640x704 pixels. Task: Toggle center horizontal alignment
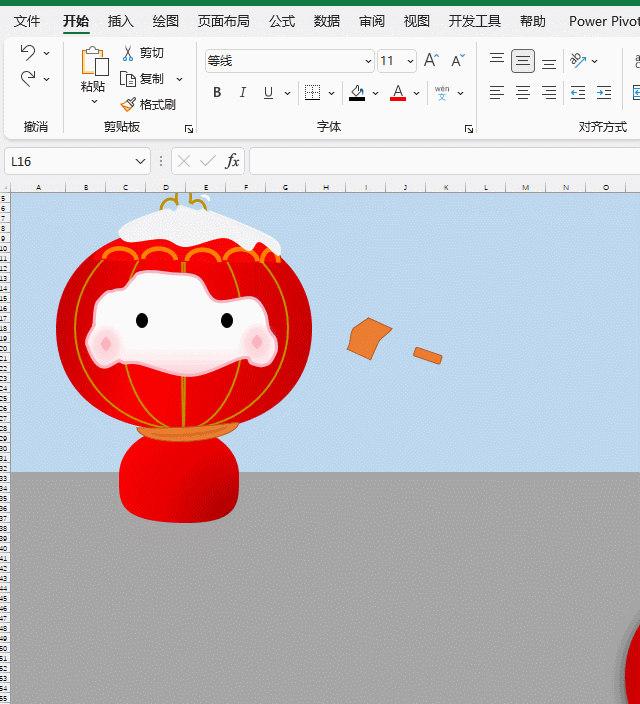tap(523, 92)
